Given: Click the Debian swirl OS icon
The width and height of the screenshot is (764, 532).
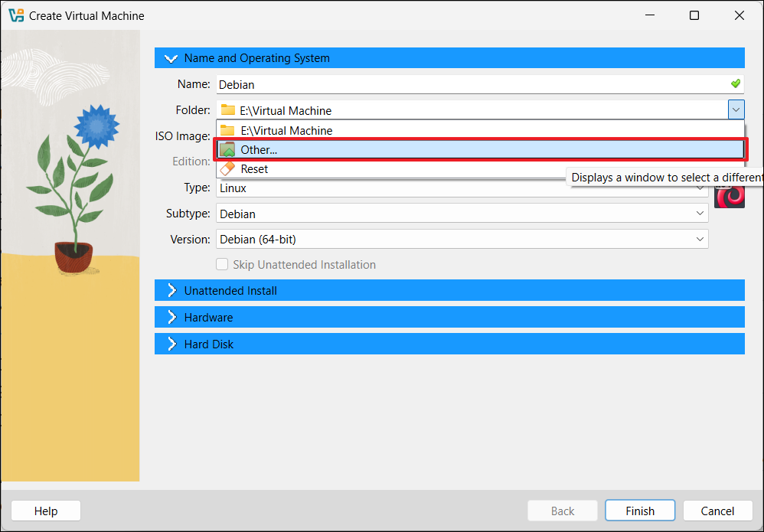Looking at the screenshot, I should (x=730, y=196).
